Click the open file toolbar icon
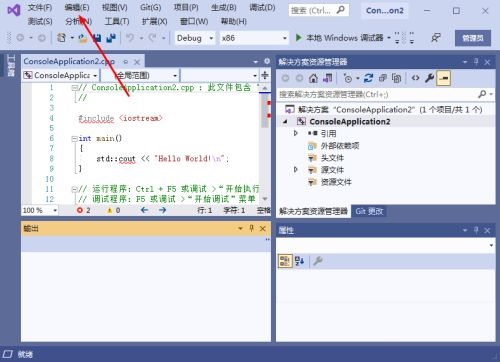The height and width of the screenshot is (362, 500). (x=82, y=38)
